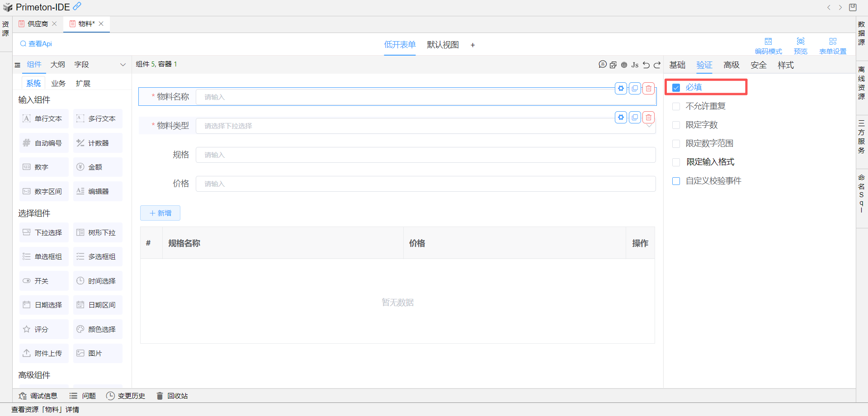Click into the 规格 input field
This screenshot has height=416, width=868.
425,155
